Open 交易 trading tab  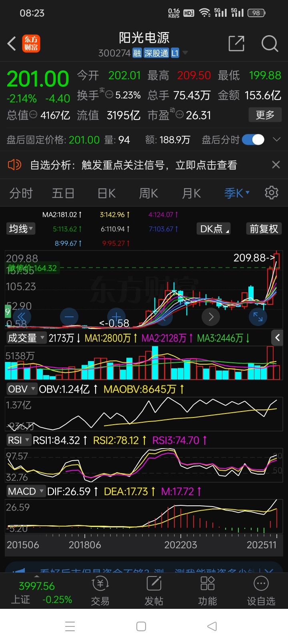[100, 591]
